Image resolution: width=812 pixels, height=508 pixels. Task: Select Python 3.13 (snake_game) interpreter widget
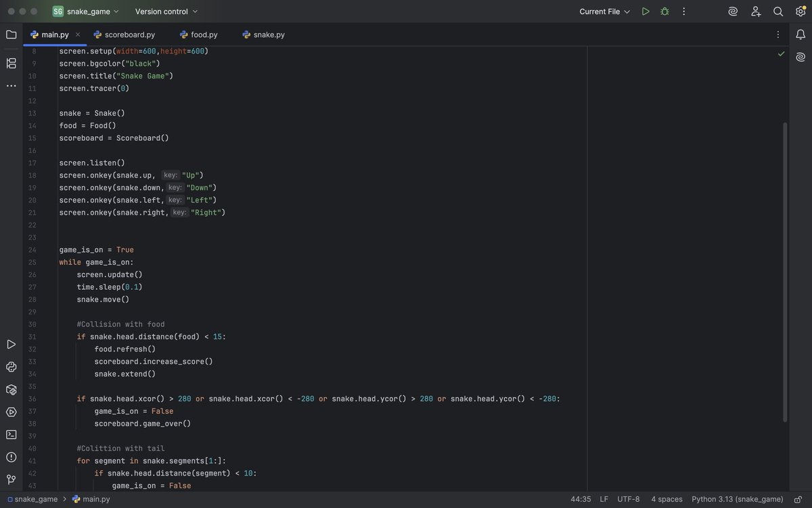coord(738,499)
